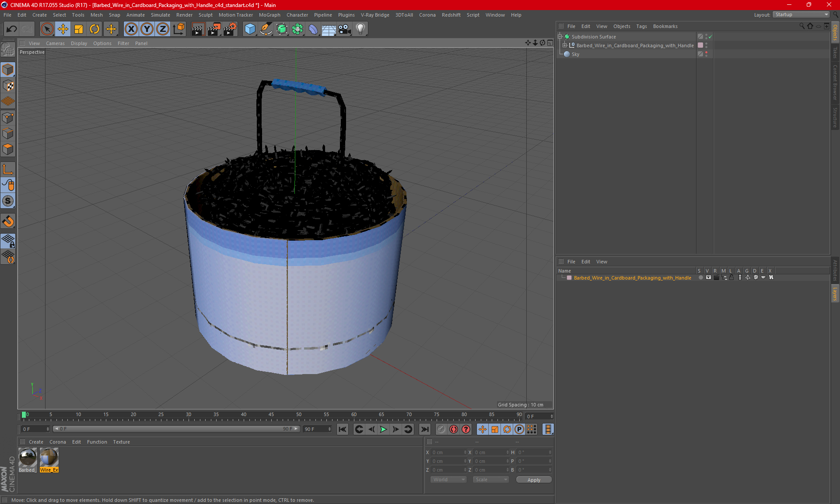The image size is (840, 504).
Task: Open the Simulate menu
Action: tap(161, 15)
